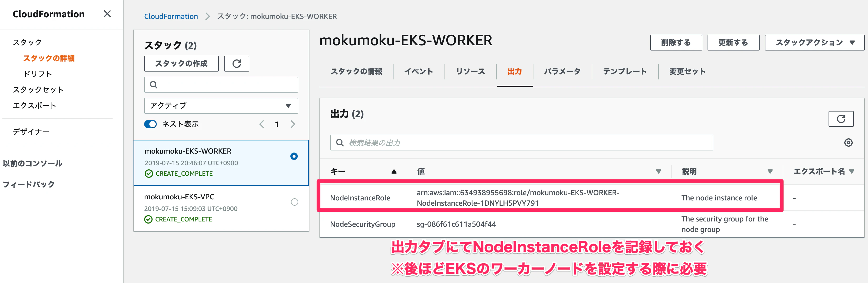The image size is (868, 283).
Task: Refresh the outputs table
Action: pyautogui.click(x=841, y=119)
